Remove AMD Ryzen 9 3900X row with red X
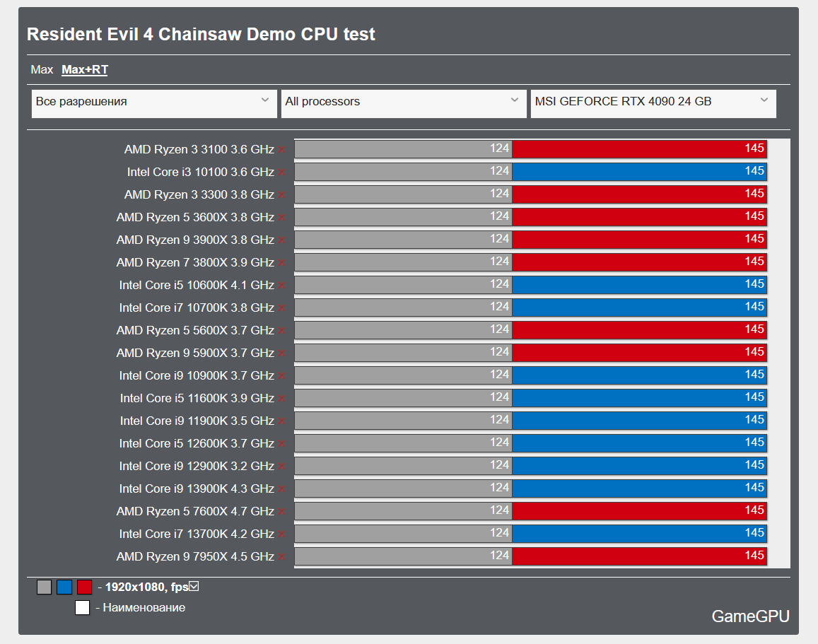Screen dimensions: 818x644 pos(281,240)
